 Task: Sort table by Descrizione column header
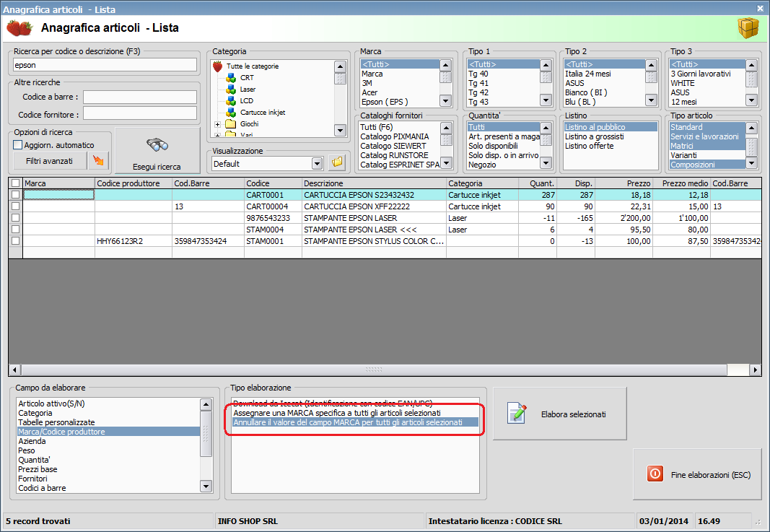coord(374,183)
